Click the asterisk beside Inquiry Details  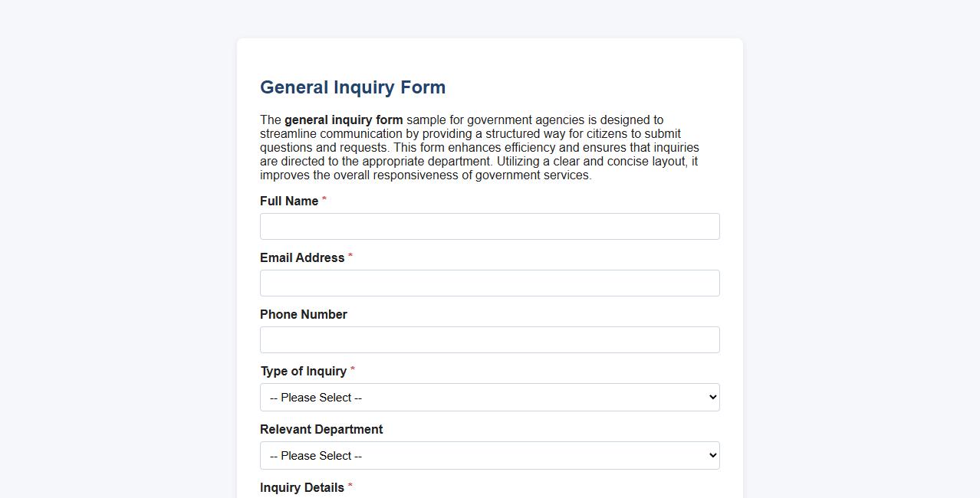point(350,485)
